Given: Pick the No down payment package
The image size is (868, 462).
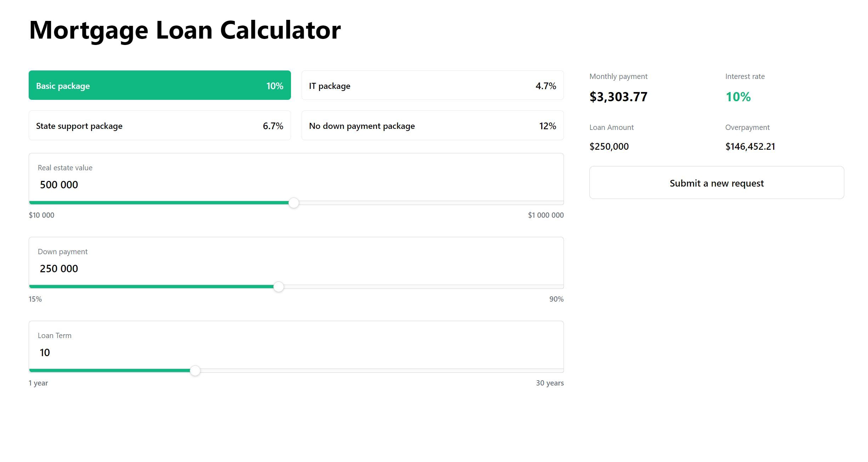Looking at the screenshot, I should coord(433,125).
